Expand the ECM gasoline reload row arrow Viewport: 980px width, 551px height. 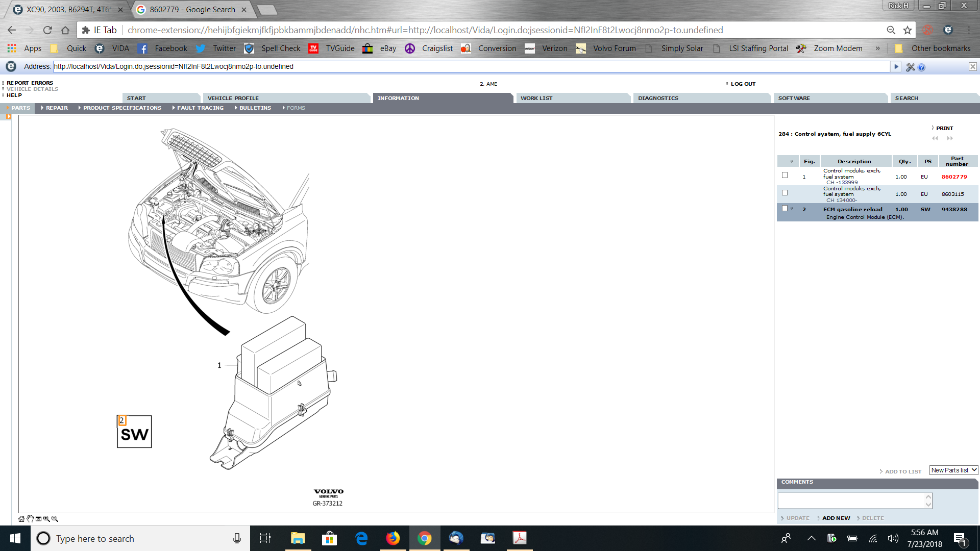coord(792,209)
